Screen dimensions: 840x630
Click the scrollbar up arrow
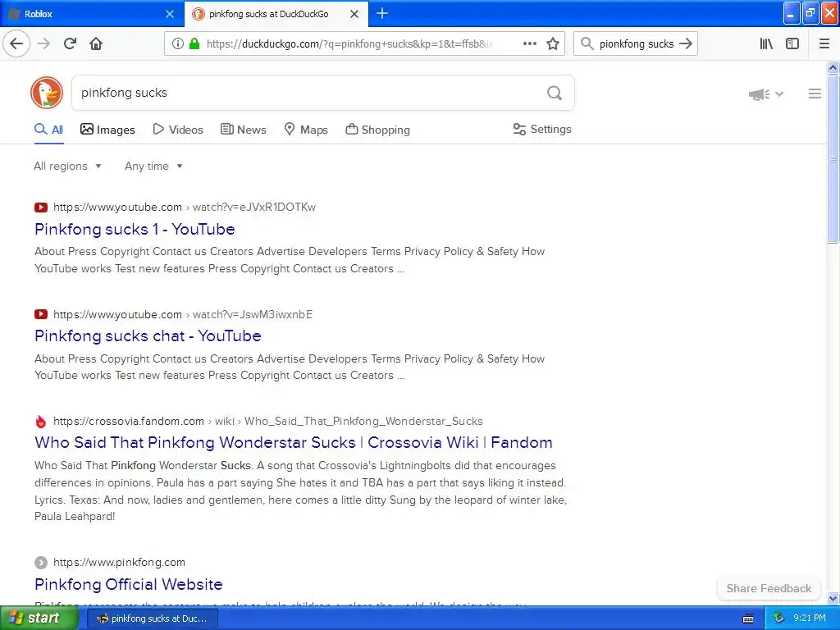tap(833, 67)
